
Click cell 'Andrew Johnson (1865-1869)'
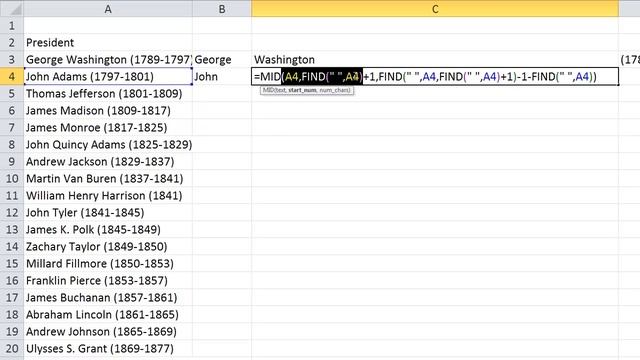point(108,332)
